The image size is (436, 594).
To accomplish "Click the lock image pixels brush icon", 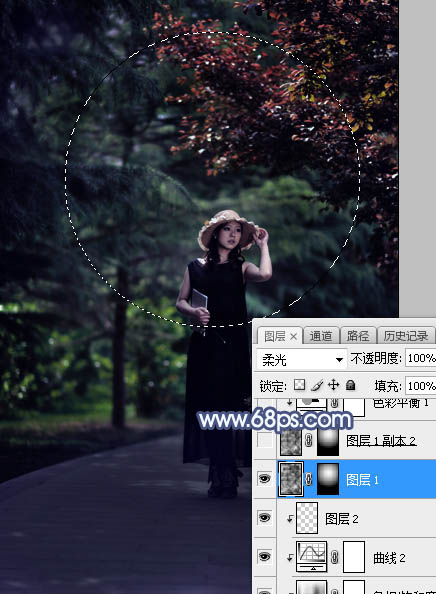I will click(317, 385).
